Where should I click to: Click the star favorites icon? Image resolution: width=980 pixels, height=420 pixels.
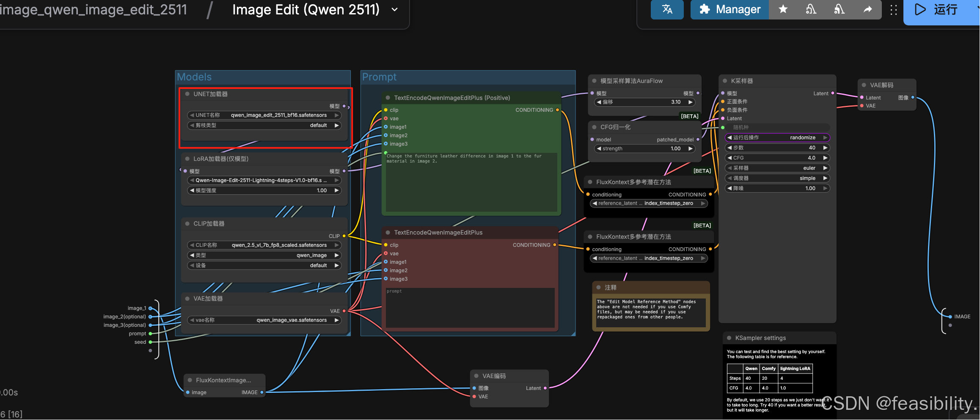click(x=783, y=9)
